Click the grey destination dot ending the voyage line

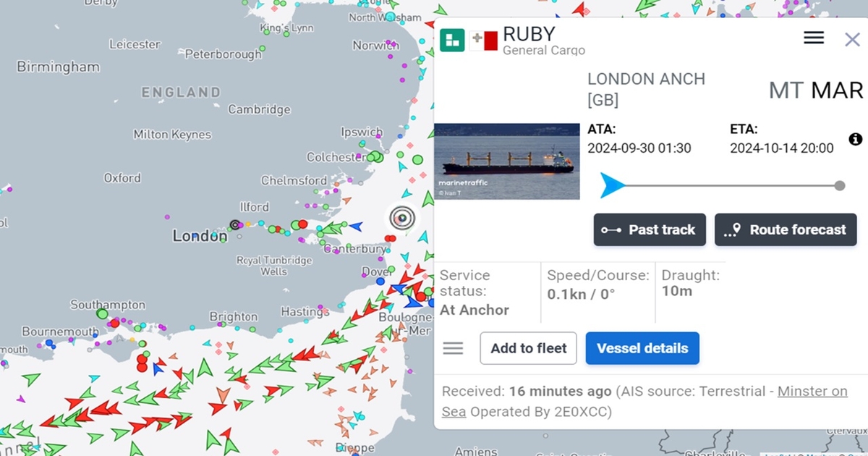840,185
